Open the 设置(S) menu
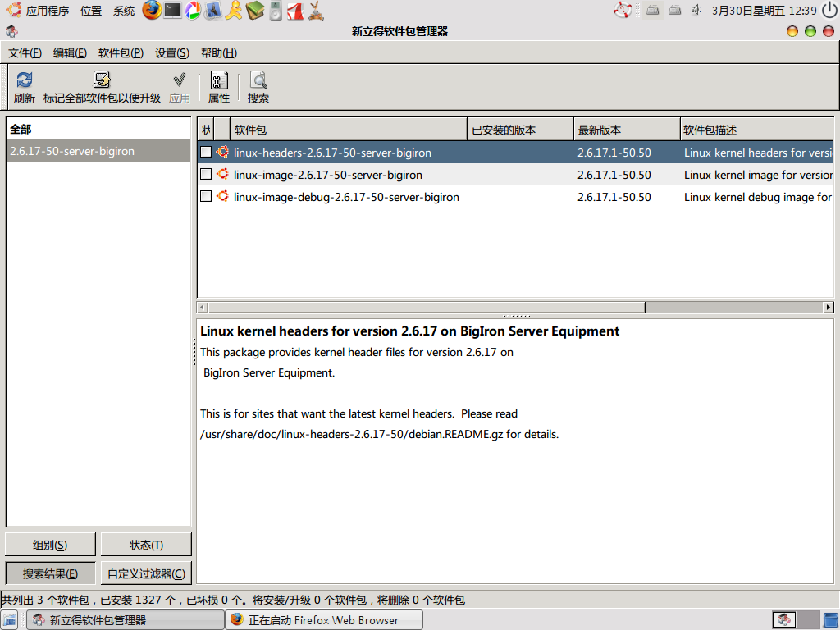 172,53
